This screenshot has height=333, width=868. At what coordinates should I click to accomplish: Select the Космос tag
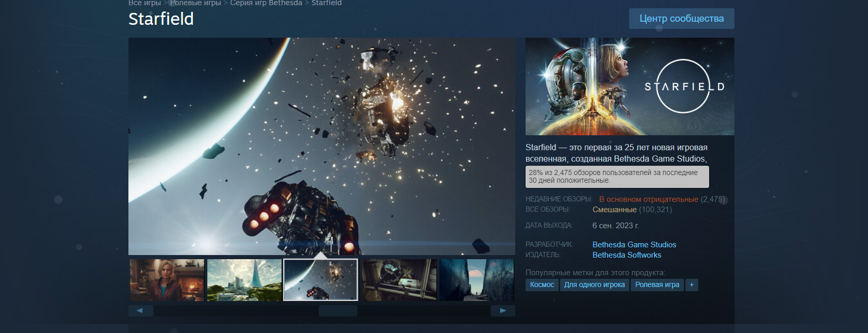(542, 285)
